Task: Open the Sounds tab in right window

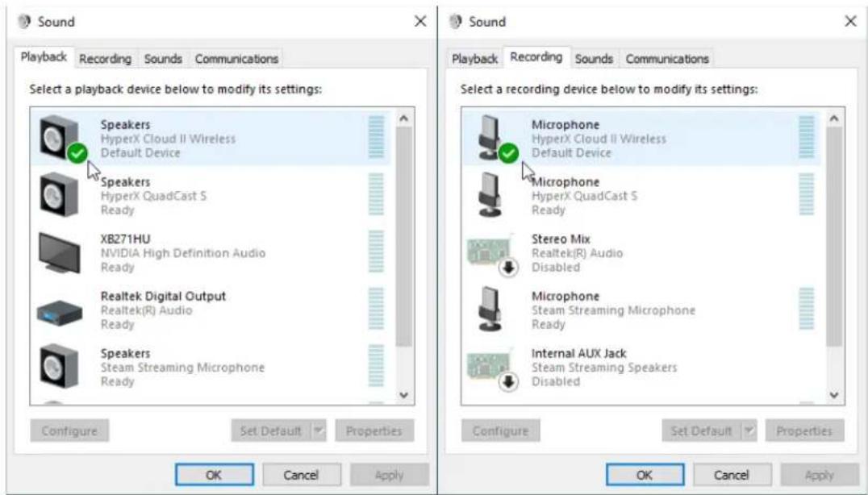Action: 594,59
